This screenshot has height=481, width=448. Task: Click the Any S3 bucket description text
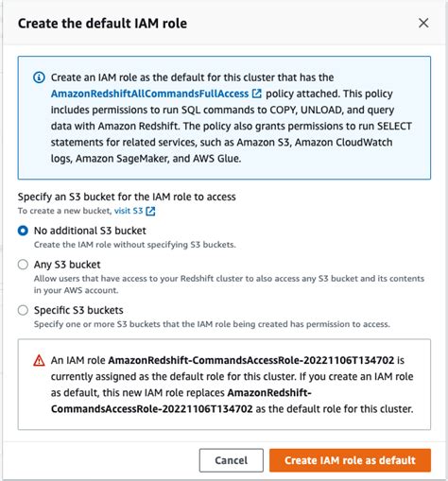point(229,284)
